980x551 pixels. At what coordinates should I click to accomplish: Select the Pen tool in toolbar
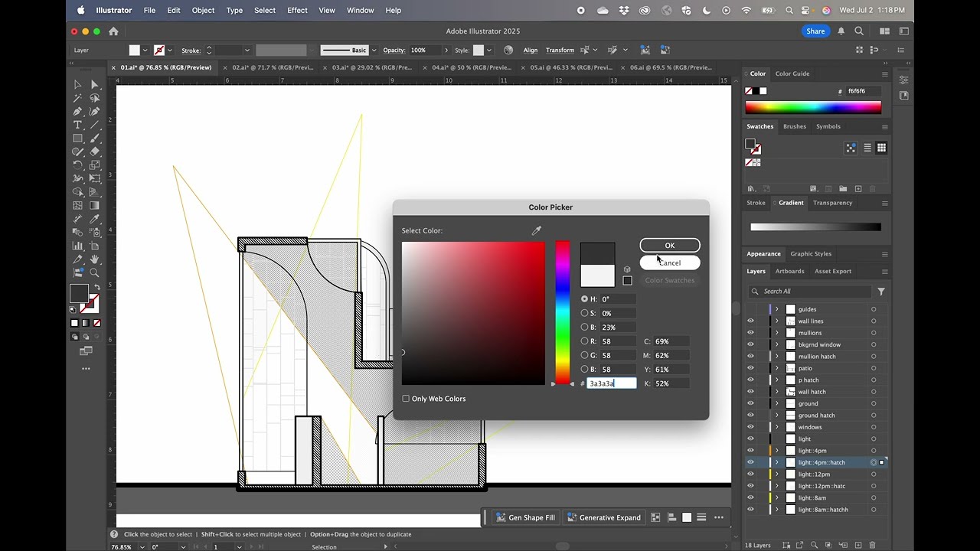(x=77, y=112)
